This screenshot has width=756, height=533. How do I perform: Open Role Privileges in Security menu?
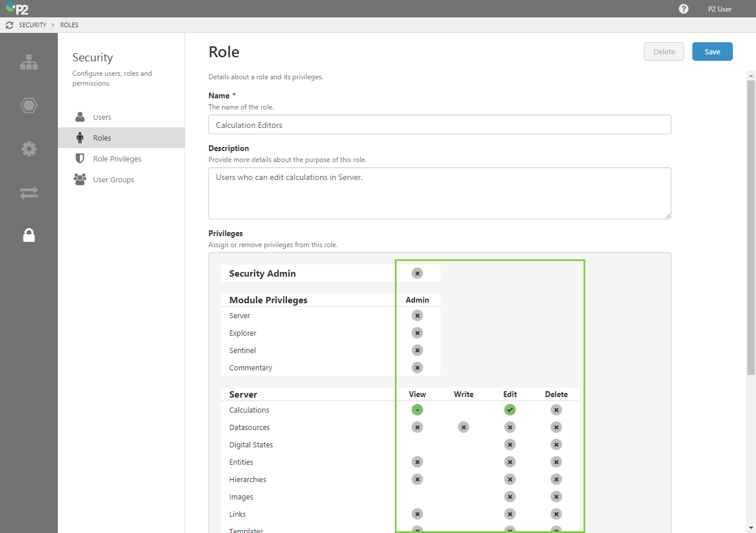click(117, 159)
